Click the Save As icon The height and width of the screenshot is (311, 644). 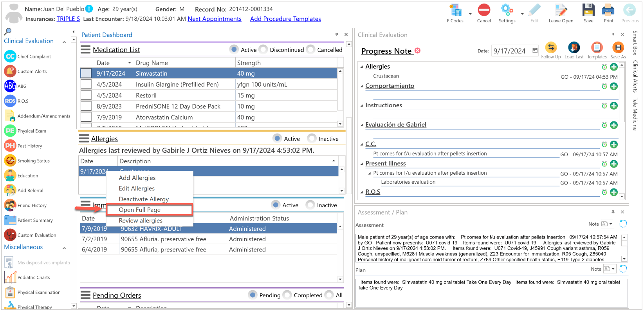click(618, 48)
